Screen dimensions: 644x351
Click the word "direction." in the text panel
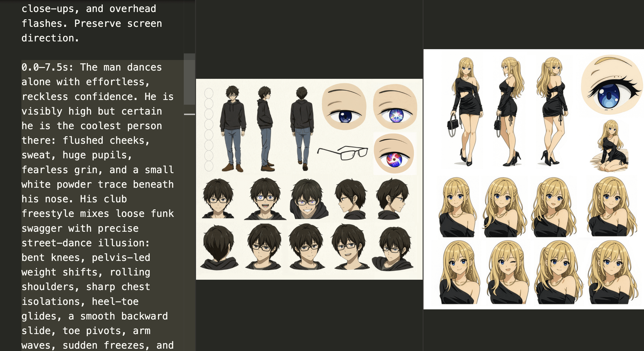click(50, 38)
